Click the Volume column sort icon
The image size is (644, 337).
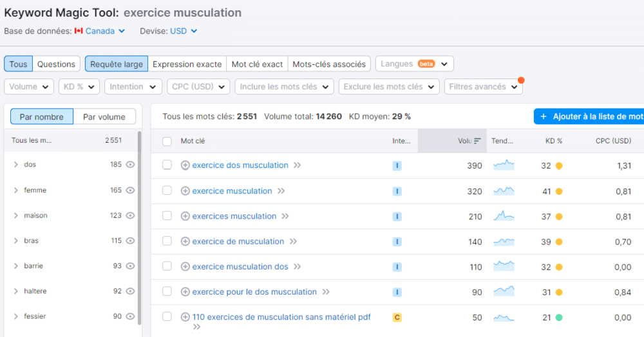tap(477, 141)
